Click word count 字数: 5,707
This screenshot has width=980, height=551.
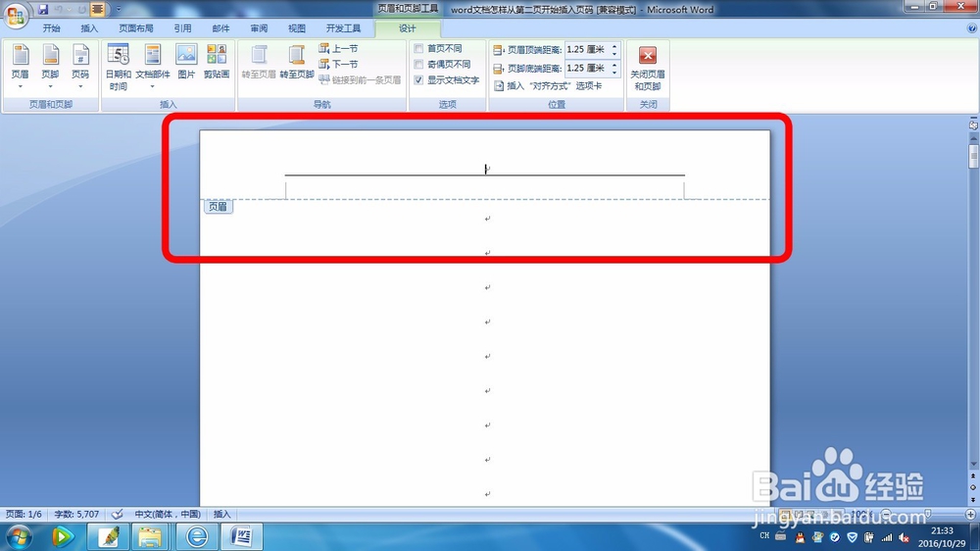click(x=76, y=514)
